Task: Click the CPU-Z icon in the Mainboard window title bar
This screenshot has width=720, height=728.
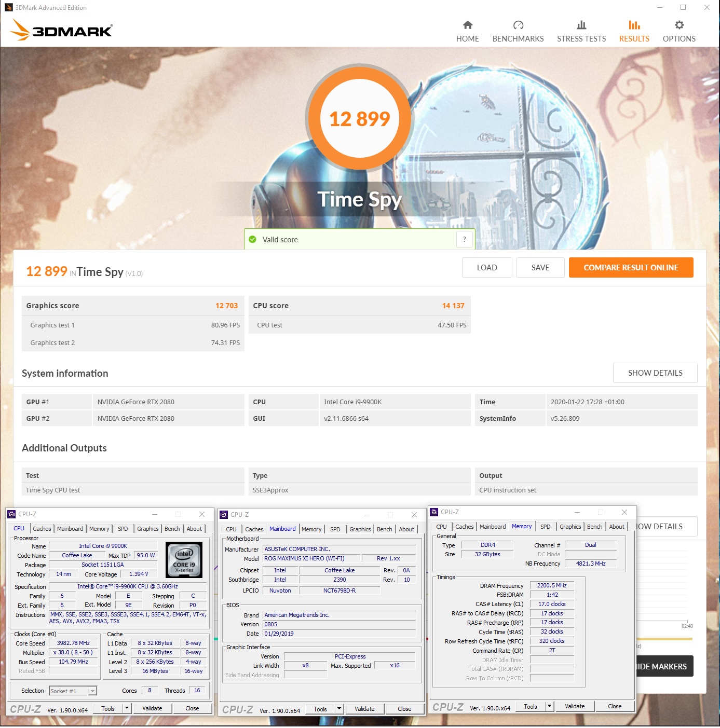Action: tap(224, 515)
